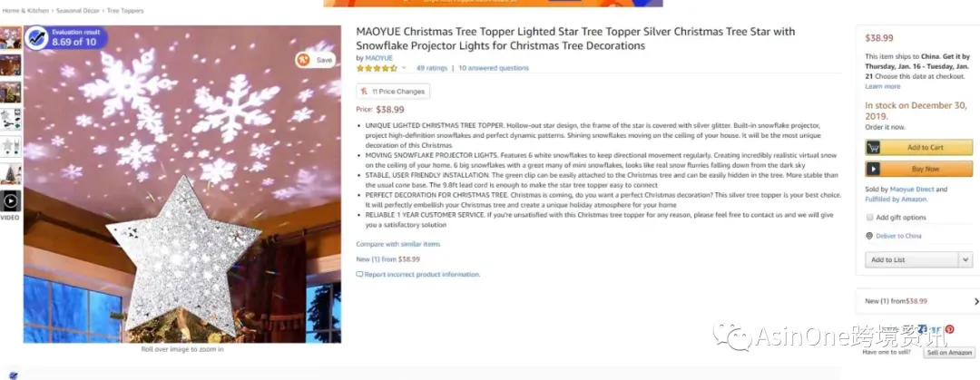
Task: Enable the Add gift options checkbox
Action: click(x=870, y=218)
